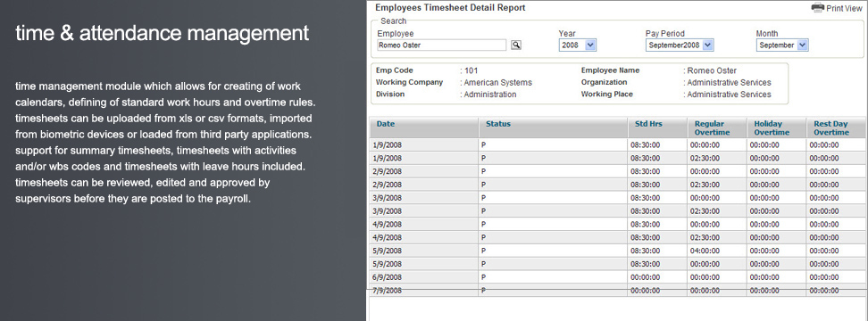Click the employee search magnifier icon
The width and height of the screenshot is (868, 321).
pos(516,45)
